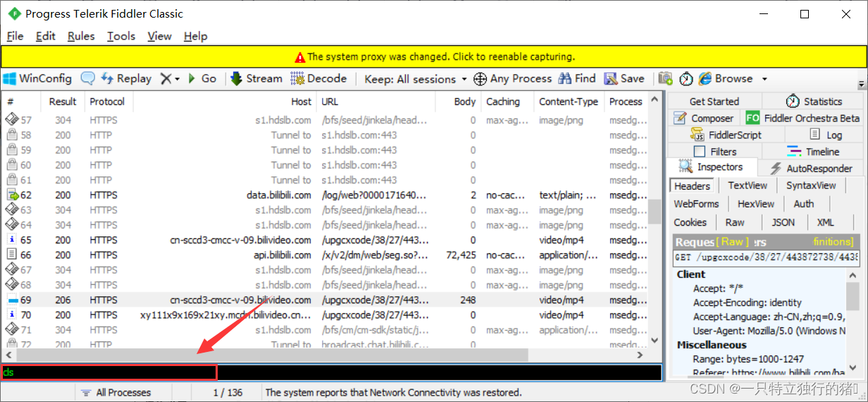The width and height of the screenshot is (868, 402).
Task: Sort sessions by Protocol column header
Action: click(x=108, y=102)
